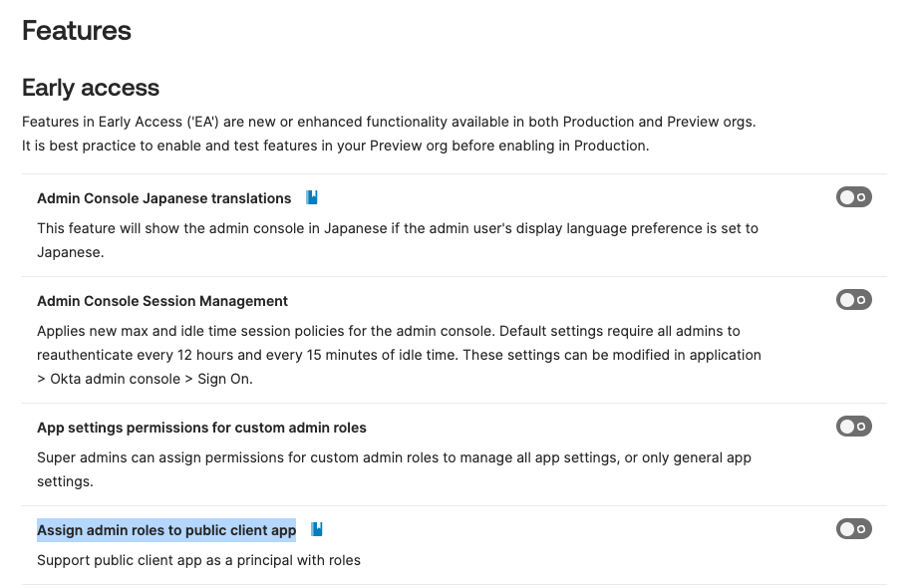
Task: Click App settings permissions for custom admin roles title
Action: (x=201, y=428)
